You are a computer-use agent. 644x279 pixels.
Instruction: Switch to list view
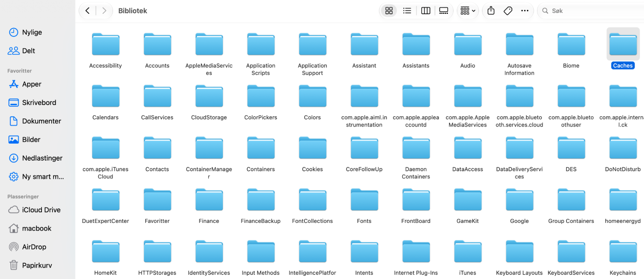pos(407,11)
